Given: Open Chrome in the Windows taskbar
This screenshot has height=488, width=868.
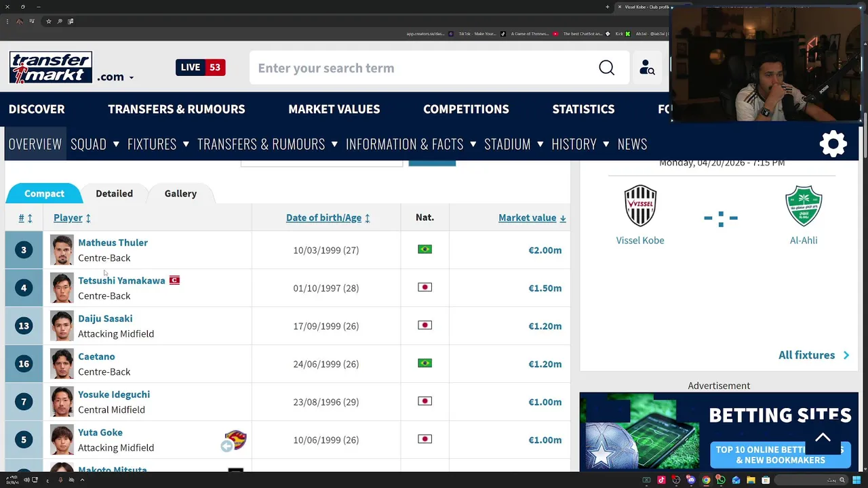Looking at the screenshot, I should pyautogui.click(x=706, y=480).
